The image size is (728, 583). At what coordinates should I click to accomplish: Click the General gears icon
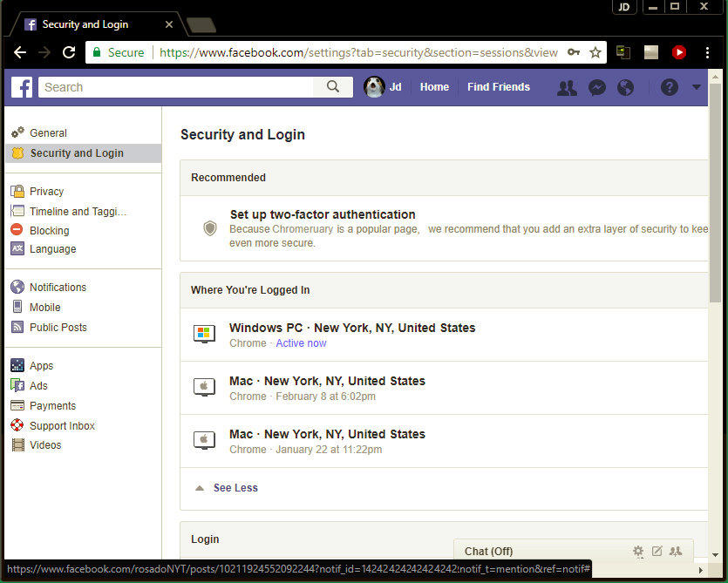coord(17,132)
